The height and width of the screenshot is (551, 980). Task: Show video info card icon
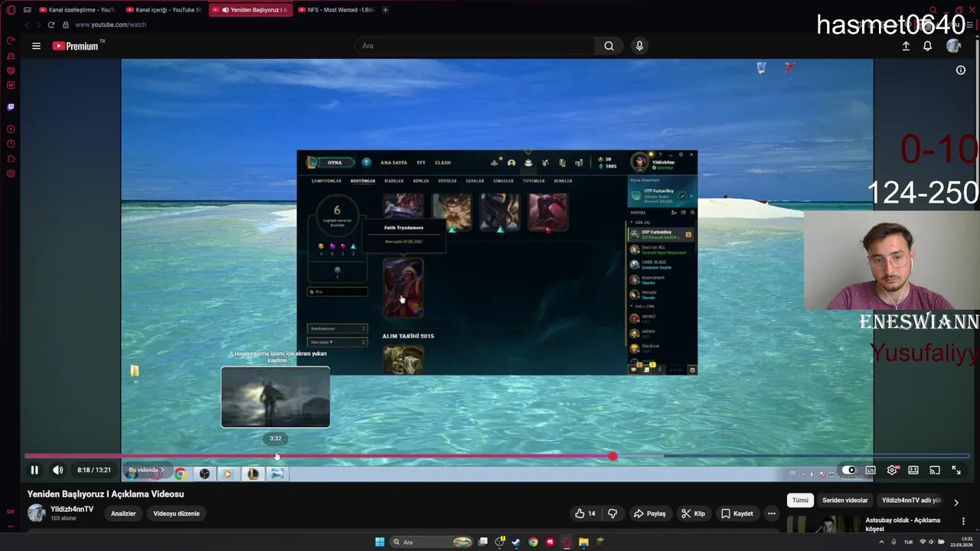tap(961, 70)
